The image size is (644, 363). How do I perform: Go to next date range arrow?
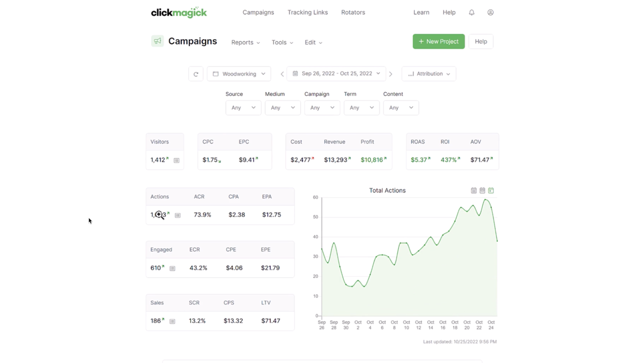(x=391, y=74)
